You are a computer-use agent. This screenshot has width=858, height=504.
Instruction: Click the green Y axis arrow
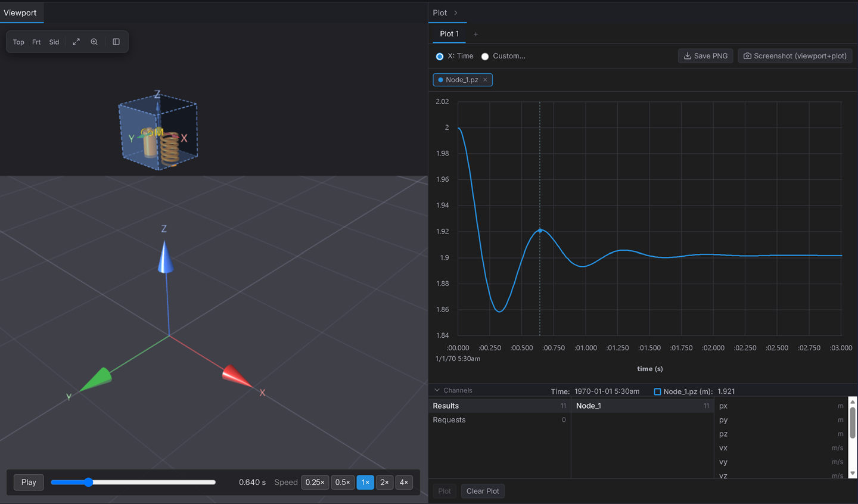(95, 379)
